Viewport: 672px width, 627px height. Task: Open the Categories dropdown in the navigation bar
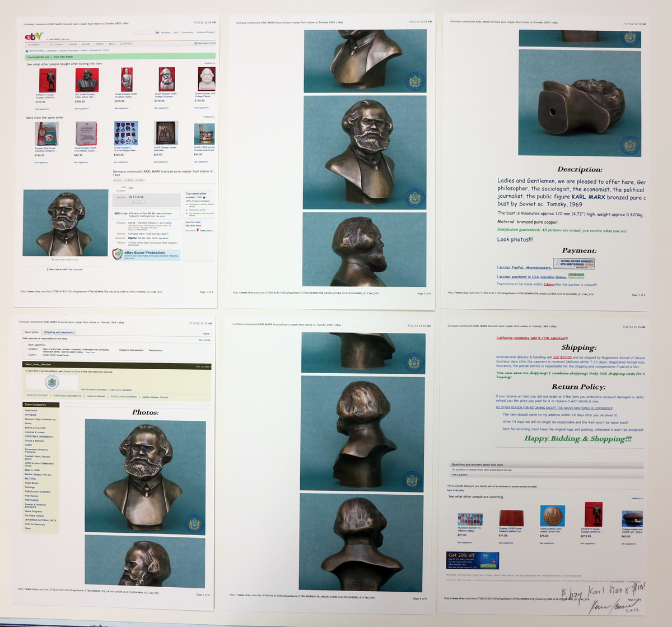click(x=35, y=44)
